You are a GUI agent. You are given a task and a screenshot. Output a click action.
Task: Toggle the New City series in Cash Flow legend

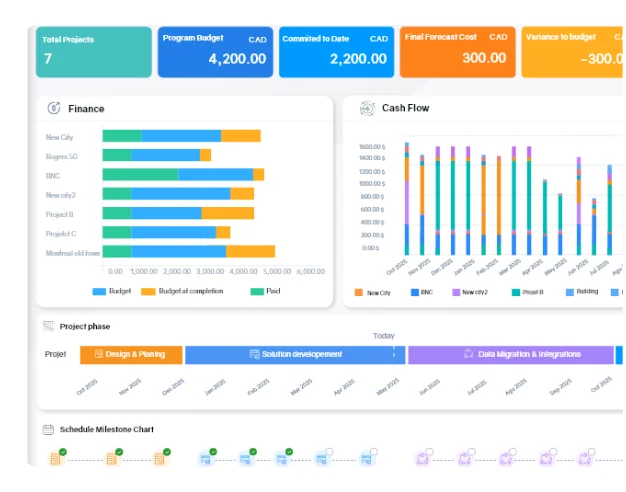tap(372, 292)
